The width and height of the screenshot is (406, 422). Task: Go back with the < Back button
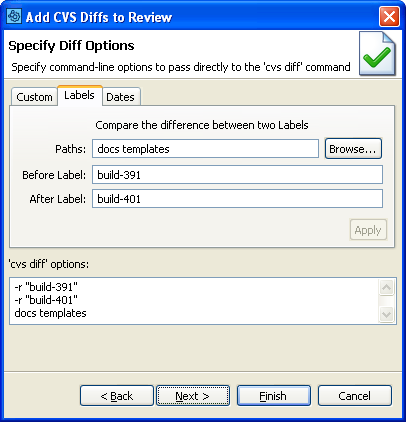coord(117,396)
